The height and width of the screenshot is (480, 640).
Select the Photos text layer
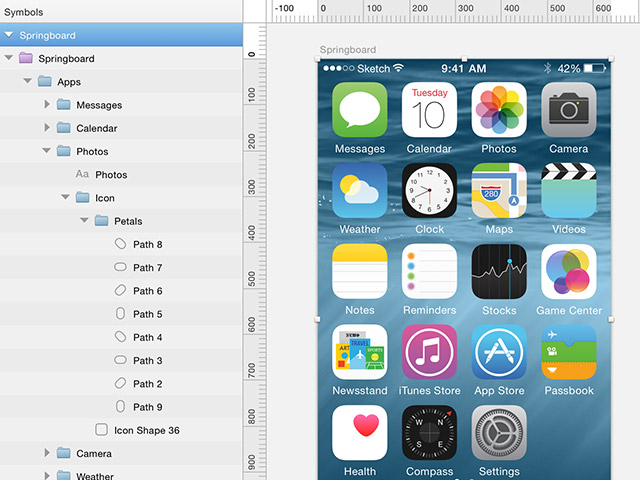111,175
